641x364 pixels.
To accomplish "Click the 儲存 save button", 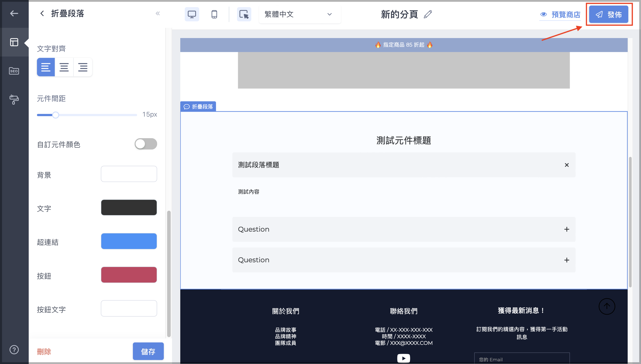I will coord(148,351).
